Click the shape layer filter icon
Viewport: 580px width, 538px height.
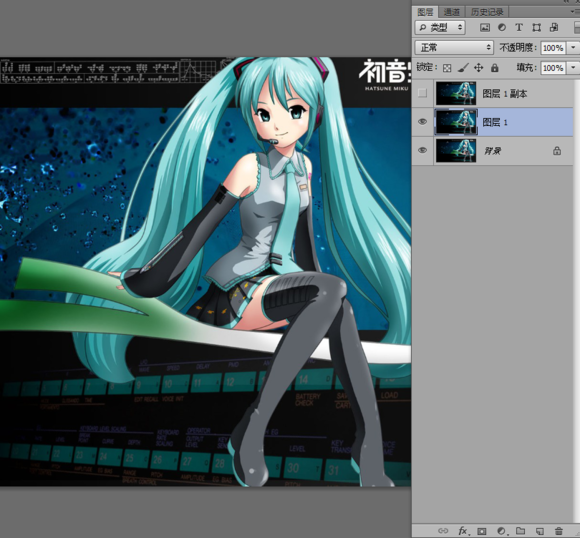click(536, 27)
